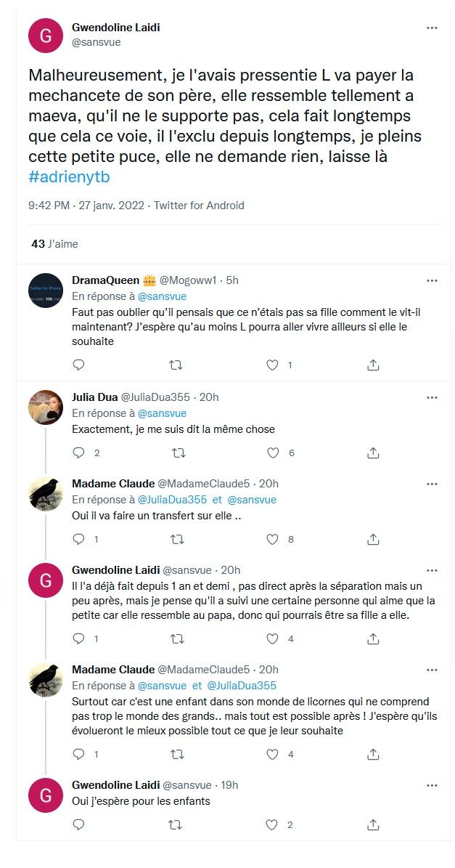Retweet Julia Dua's reply
The height and width of the screenshot is (868, 455).
(x=177, y=453)
